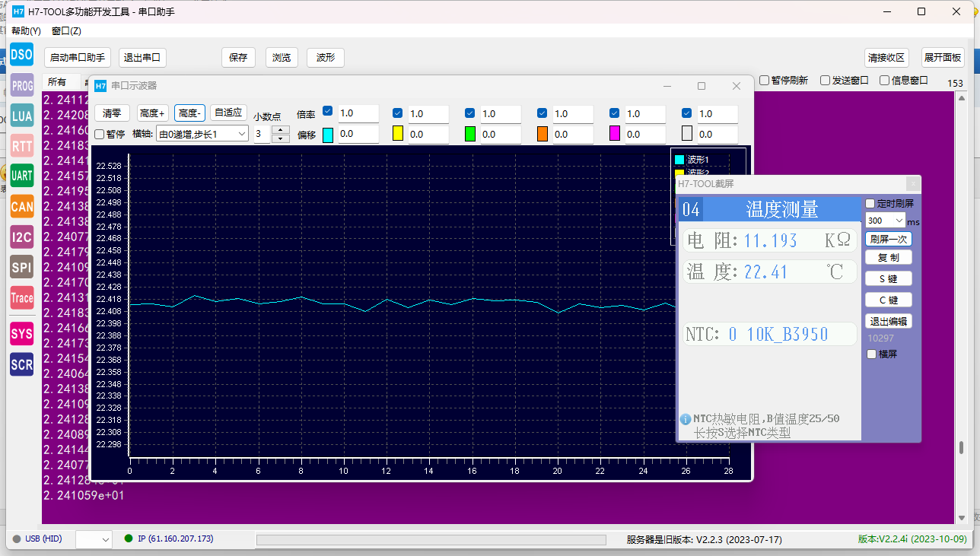Enable the 定时刷屏 checkbox
Screen dimensions: 980x556
tap(870, 204)
